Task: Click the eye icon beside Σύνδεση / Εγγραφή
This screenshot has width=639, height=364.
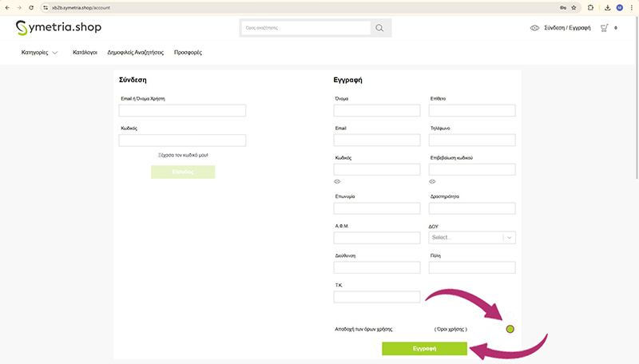Action: [535, 28]
